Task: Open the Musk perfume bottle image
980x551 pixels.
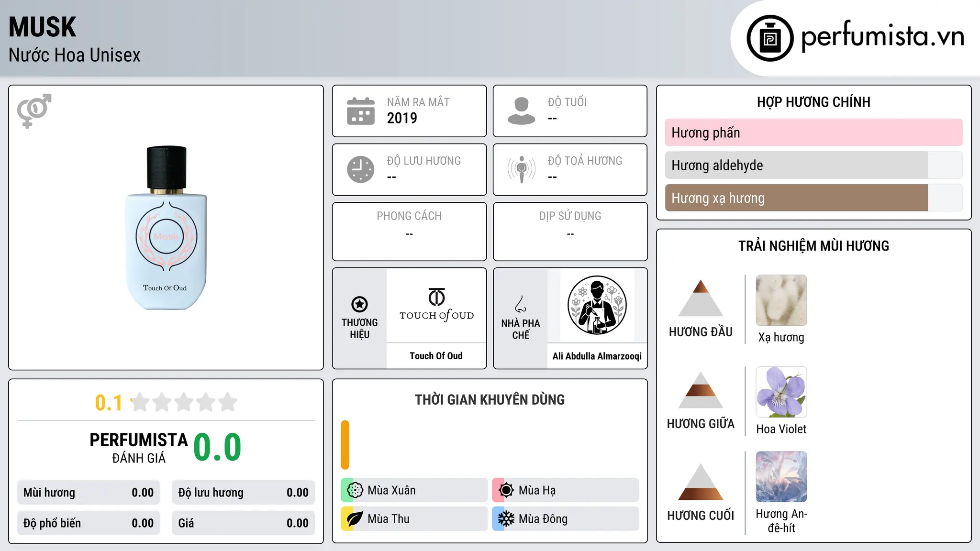Action: pyautogui.click(x=166, y=228)
